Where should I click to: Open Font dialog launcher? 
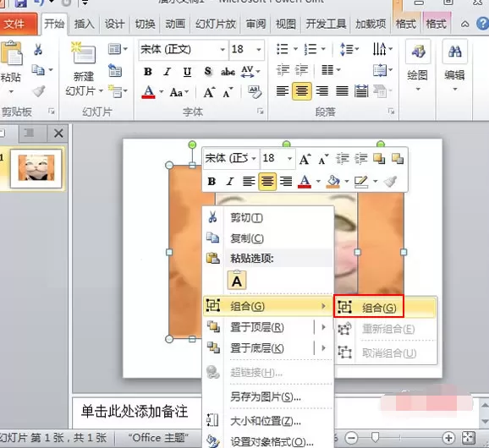[260, 112]
